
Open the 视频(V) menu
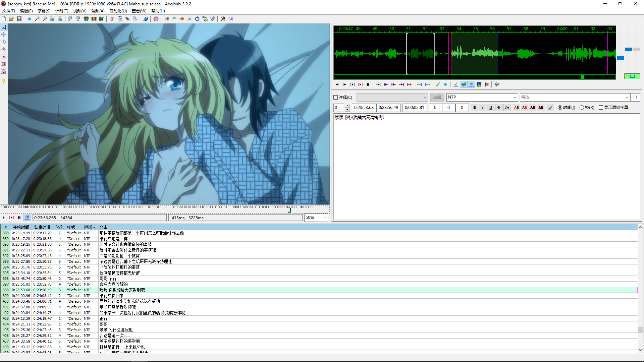[x=79, y=11]
